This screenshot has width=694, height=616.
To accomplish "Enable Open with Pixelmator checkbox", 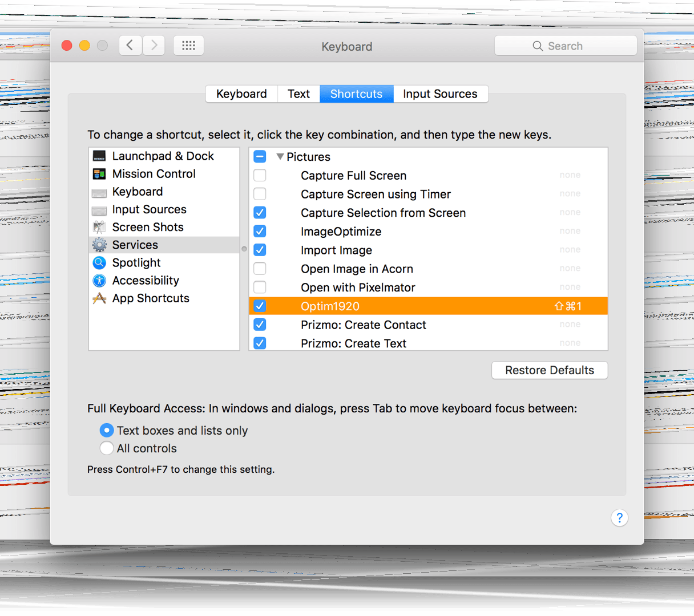I will point(260,287).
